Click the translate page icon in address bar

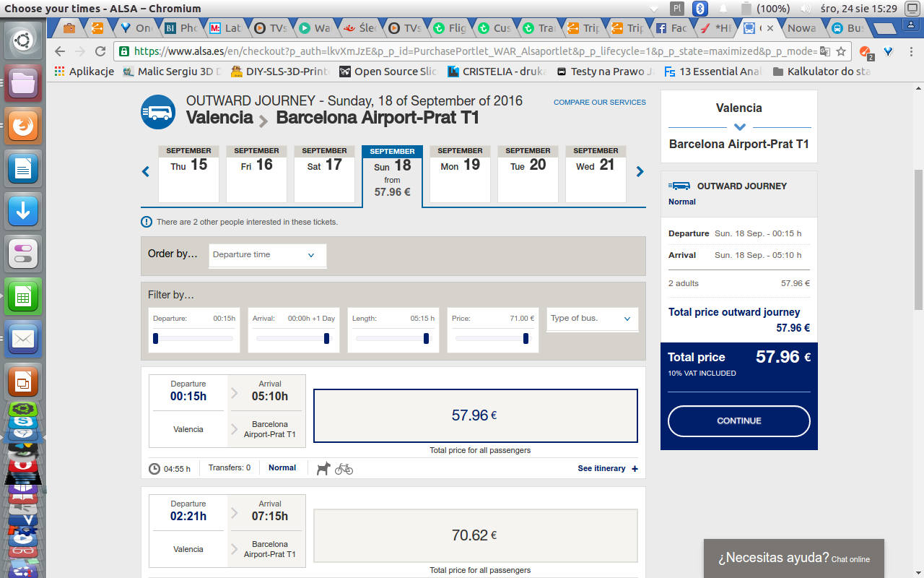(x=825, y=51)
